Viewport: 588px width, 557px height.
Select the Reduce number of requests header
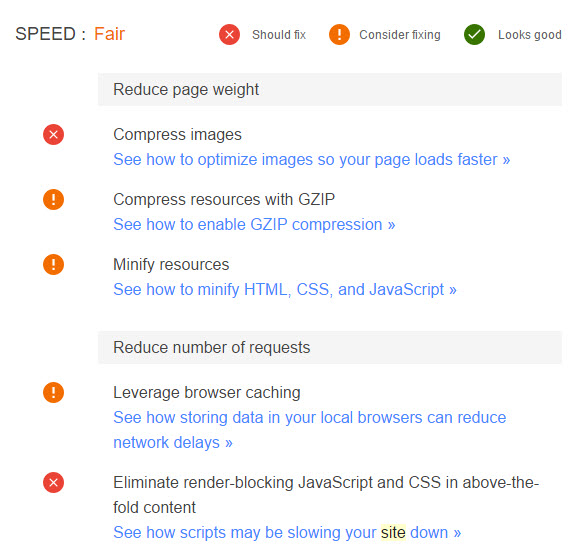click(330, 347)
